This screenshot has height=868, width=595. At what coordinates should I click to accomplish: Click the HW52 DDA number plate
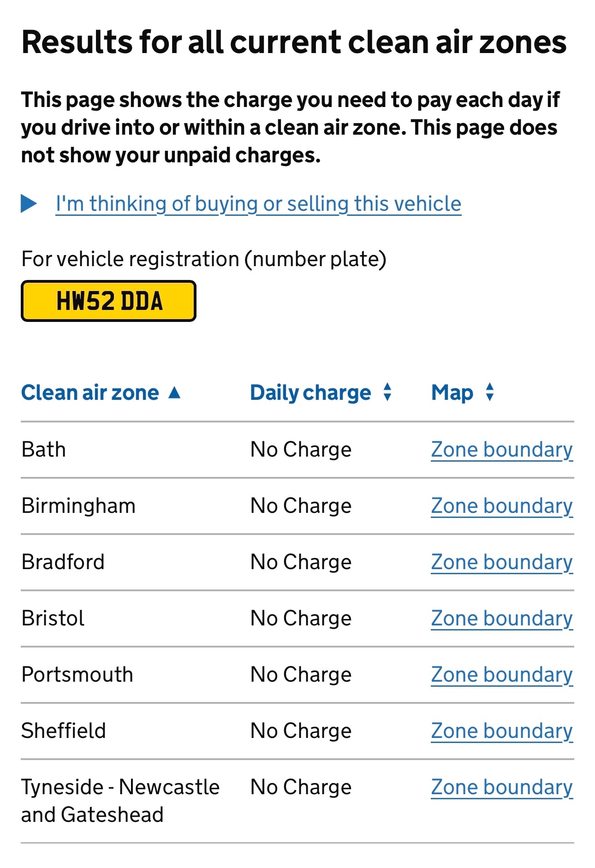109,301
